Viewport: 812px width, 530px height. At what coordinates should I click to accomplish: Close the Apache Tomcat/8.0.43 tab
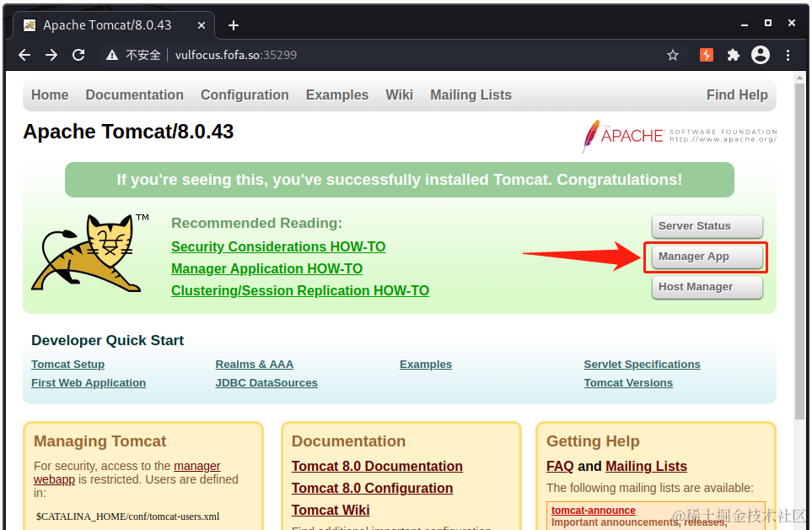click(202, 25)
